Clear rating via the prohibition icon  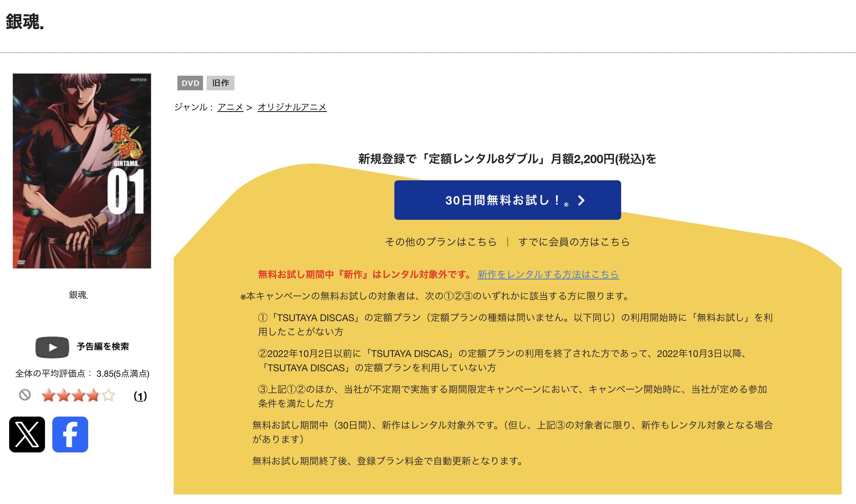[25, 395]
